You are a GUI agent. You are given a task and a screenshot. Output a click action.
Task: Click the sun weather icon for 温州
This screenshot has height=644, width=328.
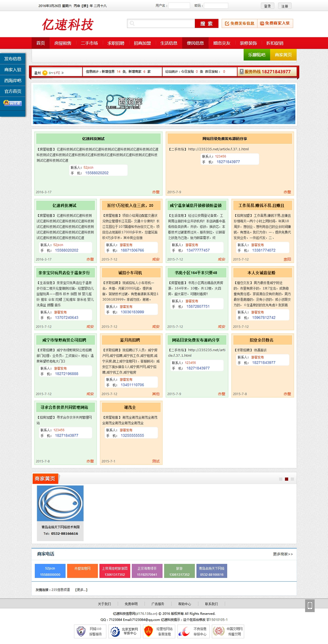click(45, 73)
